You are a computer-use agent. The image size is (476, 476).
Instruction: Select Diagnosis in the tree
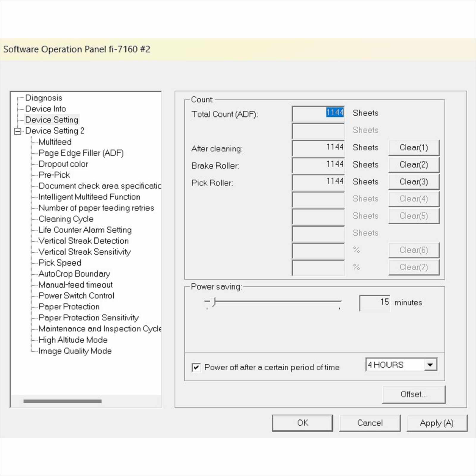[44, 98]
